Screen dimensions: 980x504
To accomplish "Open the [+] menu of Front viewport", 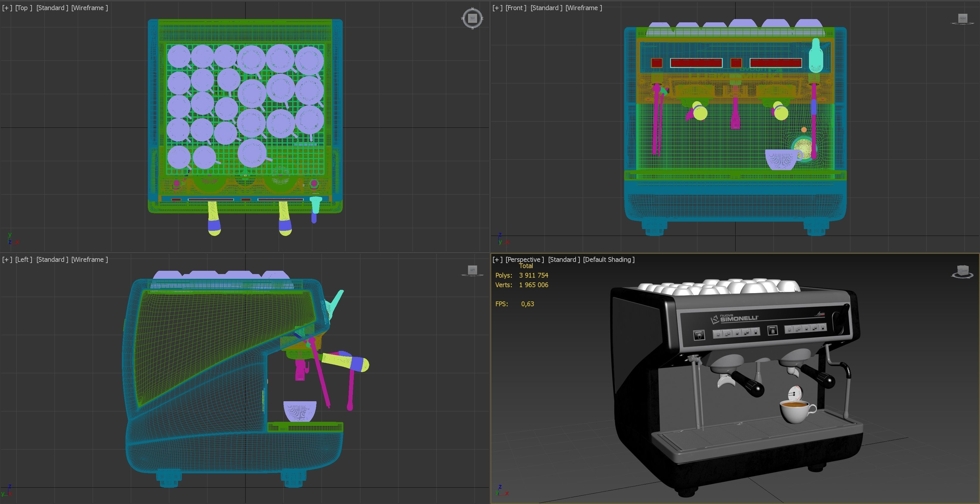I will (497, 8).
